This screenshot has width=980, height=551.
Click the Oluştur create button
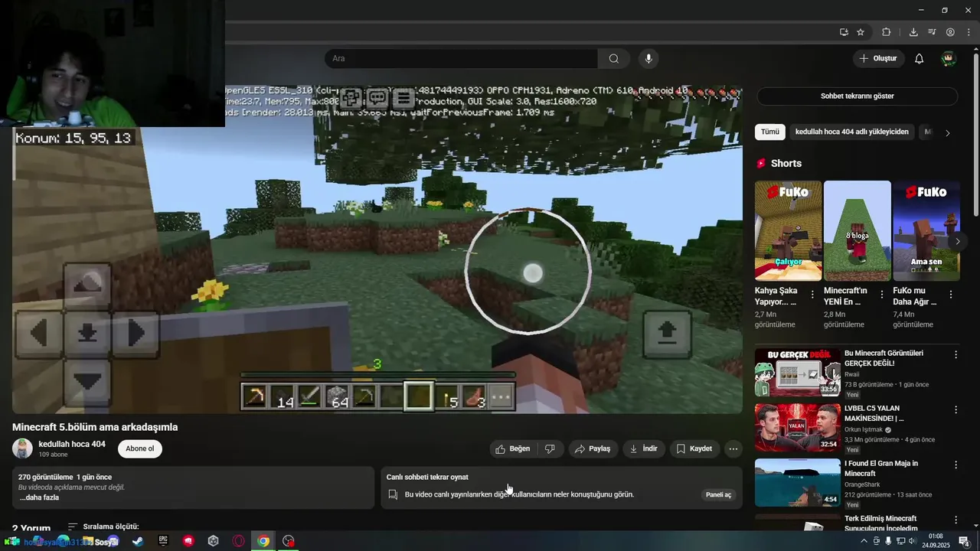pos(878,59)
